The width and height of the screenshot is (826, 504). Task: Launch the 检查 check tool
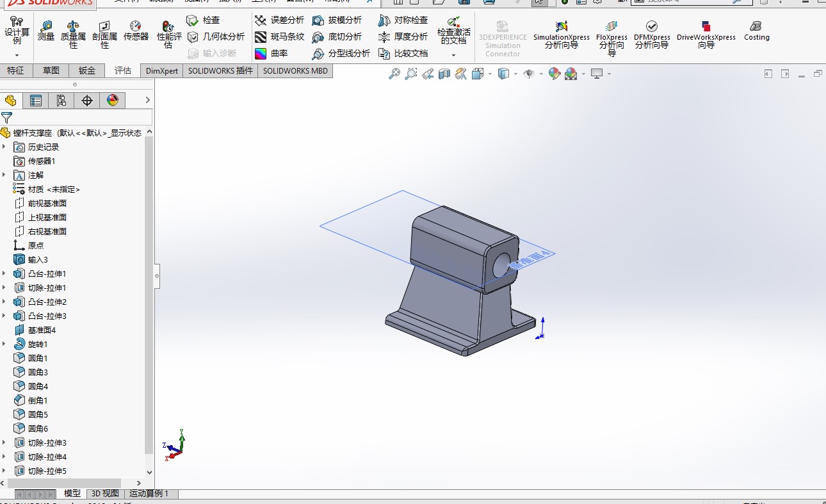[x=203, y=20]
